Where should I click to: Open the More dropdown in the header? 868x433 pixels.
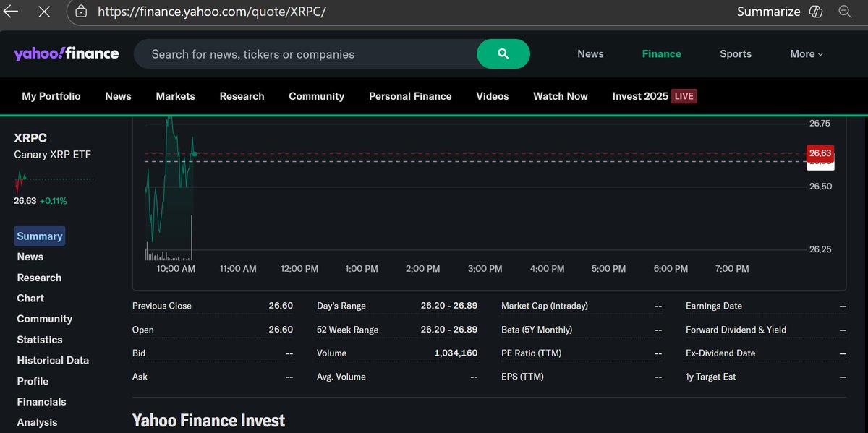pyautogui.click(x=805, y=53)
